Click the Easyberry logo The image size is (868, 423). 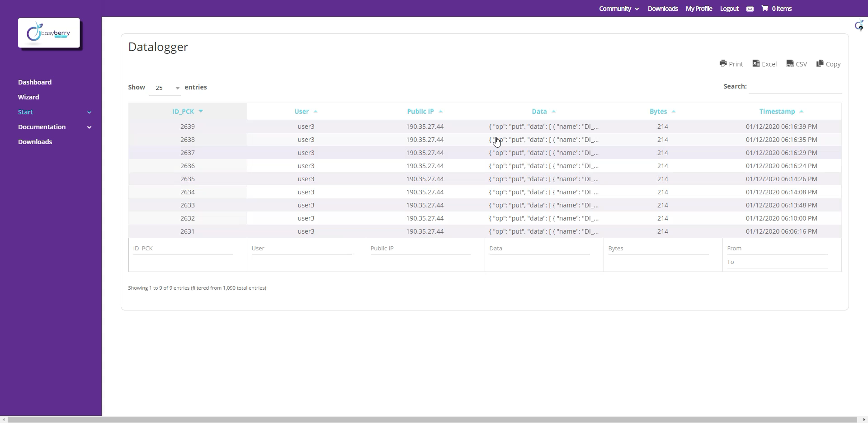pyautogui.click(x=49, y=33)
